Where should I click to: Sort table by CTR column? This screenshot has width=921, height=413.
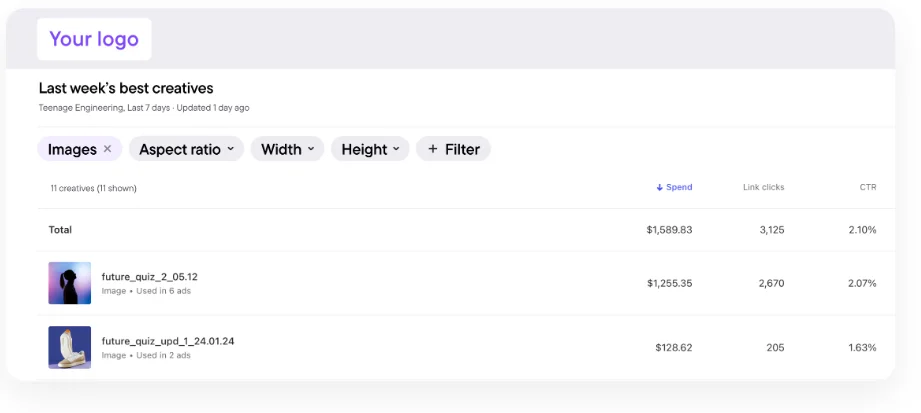coord(868,188)
